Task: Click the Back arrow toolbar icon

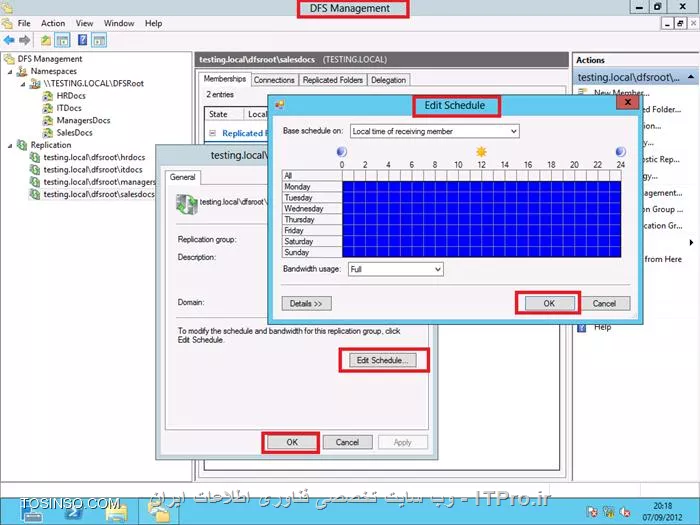Action: [x=8, y=40]
